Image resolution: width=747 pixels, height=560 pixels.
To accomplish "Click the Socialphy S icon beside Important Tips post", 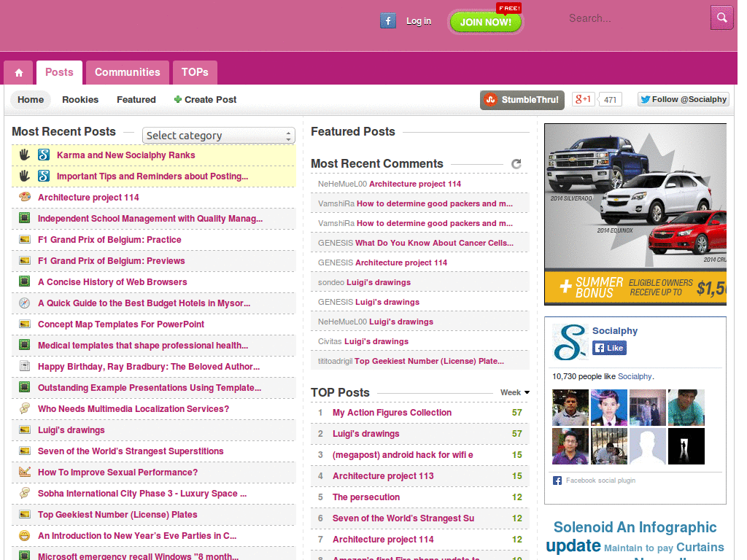I will coord(44,176).
